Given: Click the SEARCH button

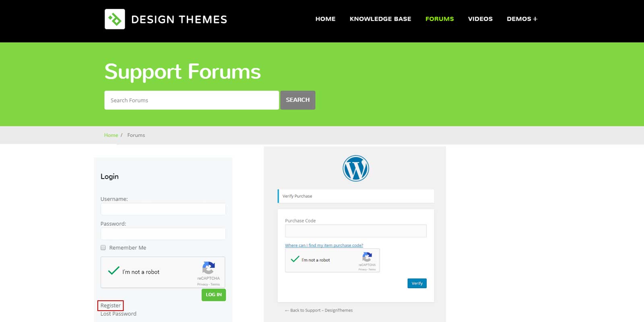Looking at the screenshot, I should coord(298,100).
